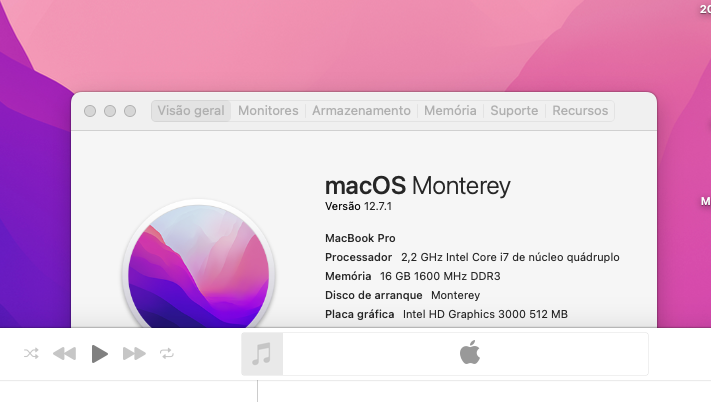Open the Memória tab
The image size is (711, 402).
pyautogui.click(x=450, y=111)
